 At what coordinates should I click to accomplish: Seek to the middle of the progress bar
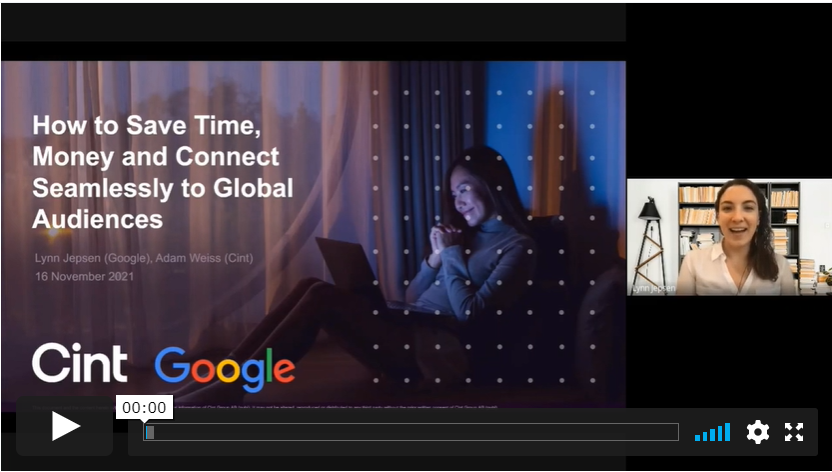click(x=411, y=432)
